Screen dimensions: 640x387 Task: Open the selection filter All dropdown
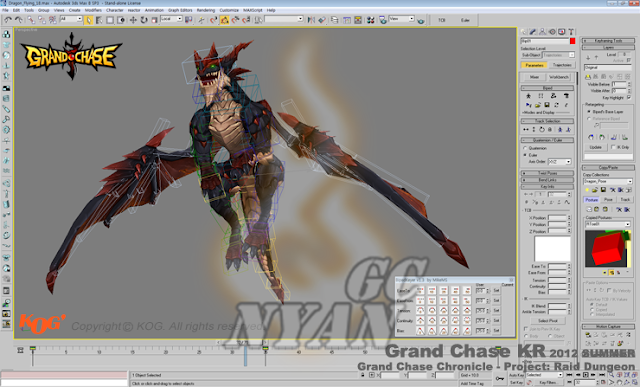pos(71,19)
